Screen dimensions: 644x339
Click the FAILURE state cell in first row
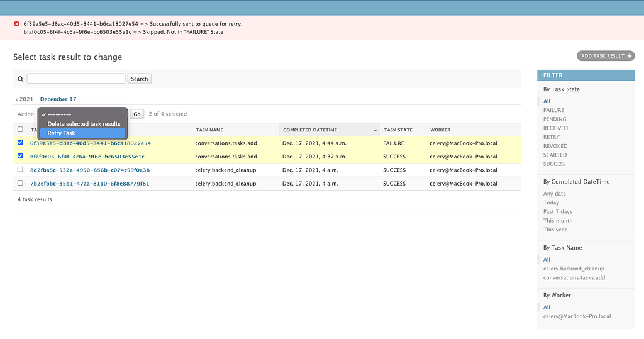[394, 143]
